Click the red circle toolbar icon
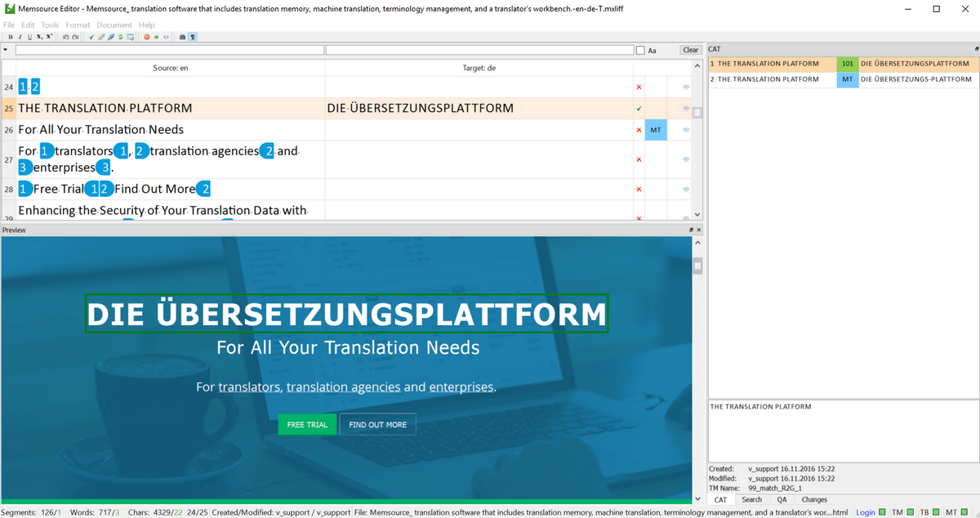980x518 pixels. (x=147, y=37)
